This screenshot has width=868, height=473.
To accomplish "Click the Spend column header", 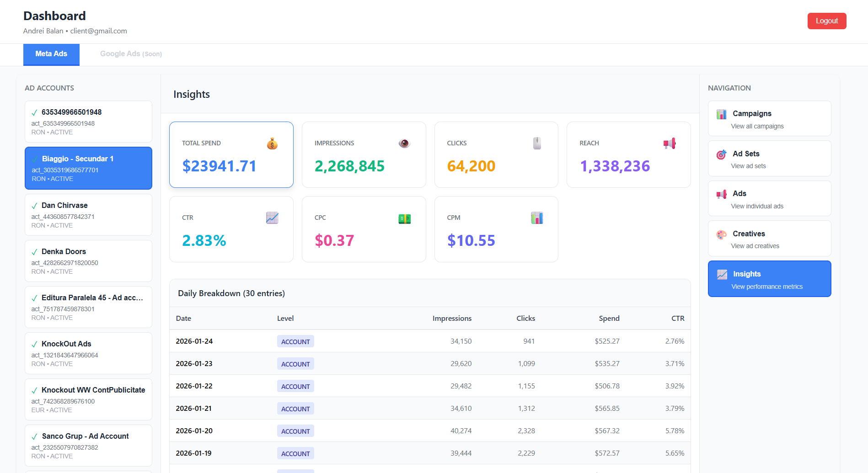I will point(609,319).
